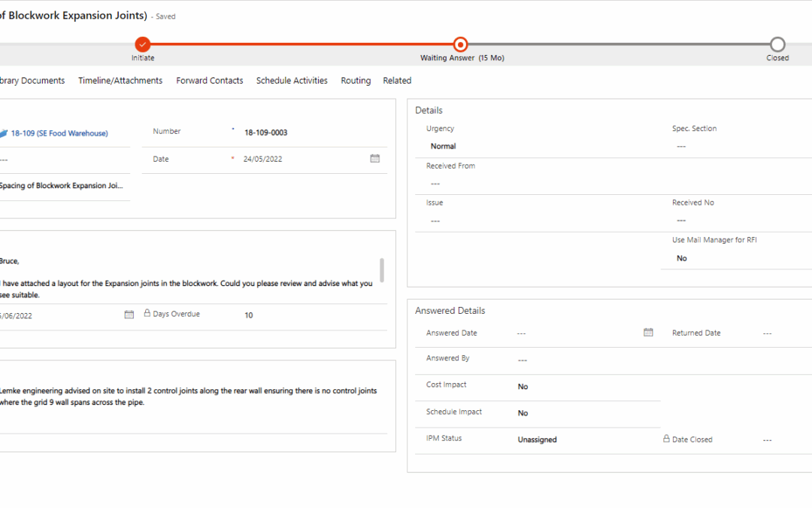This screenshot has width=812, height=508.
Task: Select the Initiate stage marker
Action: (x=142, y=44)
